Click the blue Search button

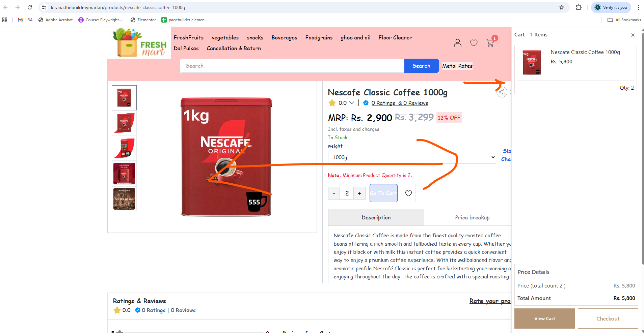421,66
